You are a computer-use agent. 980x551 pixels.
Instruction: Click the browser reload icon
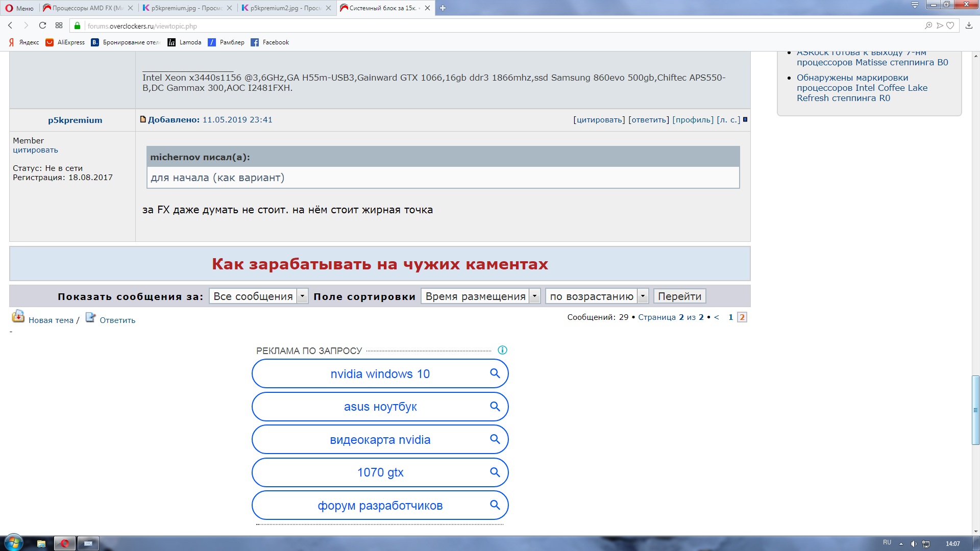[42, 26]
